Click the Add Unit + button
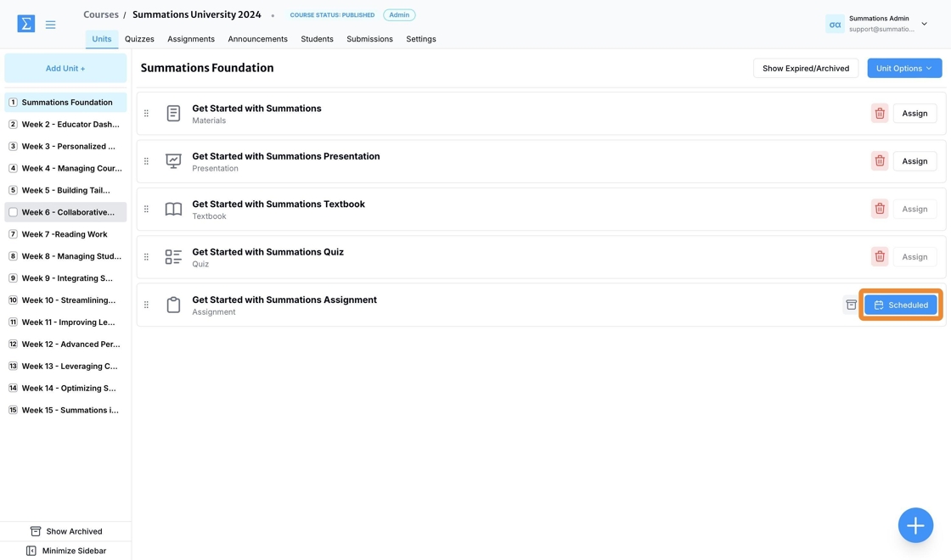Screen dimensions: 951x560 [x=65, y=69]
